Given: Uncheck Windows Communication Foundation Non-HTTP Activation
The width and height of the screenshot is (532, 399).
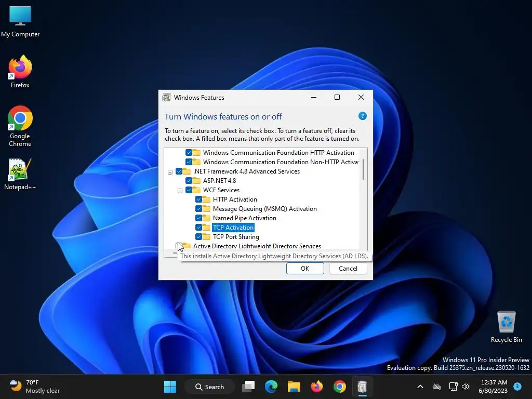Looking at the screenshot, I should click(x=189, y=162).
